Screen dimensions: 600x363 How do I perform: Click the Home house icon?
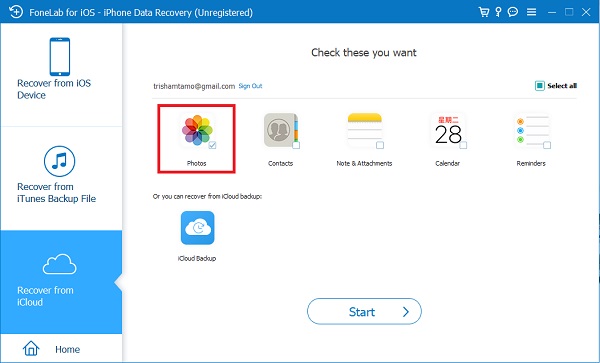[31, 348]
